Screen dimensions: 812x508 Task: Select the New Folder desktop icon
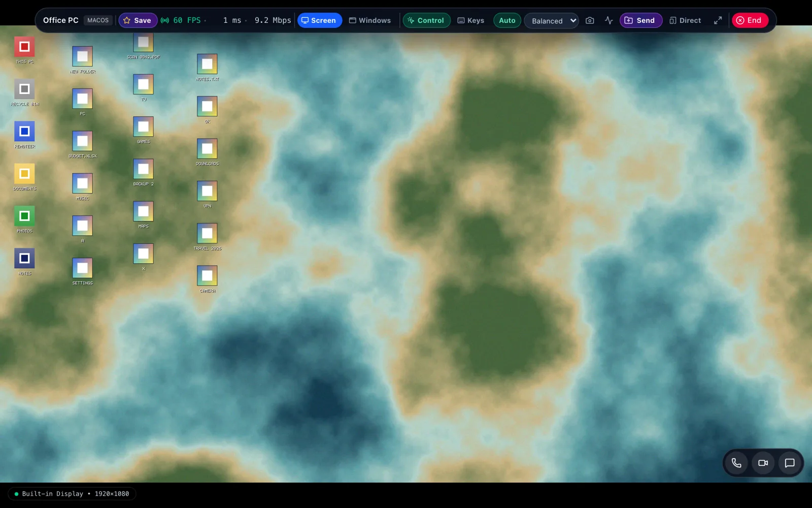click(82, 59)
